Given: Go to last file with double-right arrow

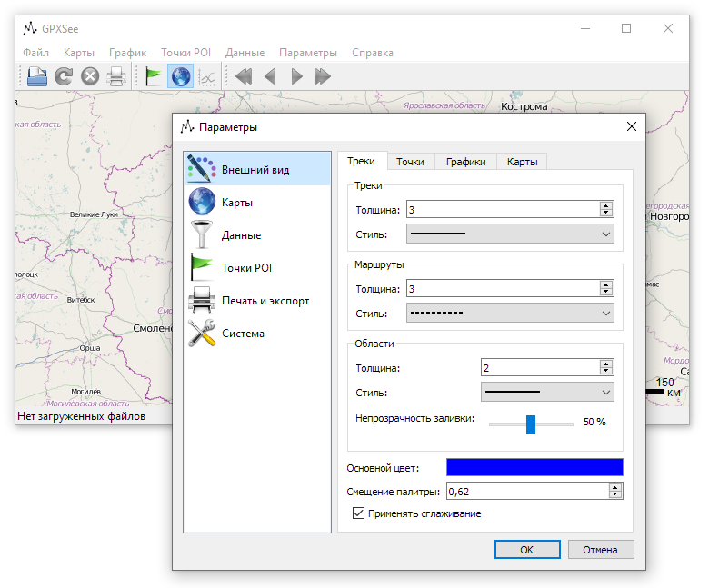Looking at the screenshot, I should (x=323, y=76).
